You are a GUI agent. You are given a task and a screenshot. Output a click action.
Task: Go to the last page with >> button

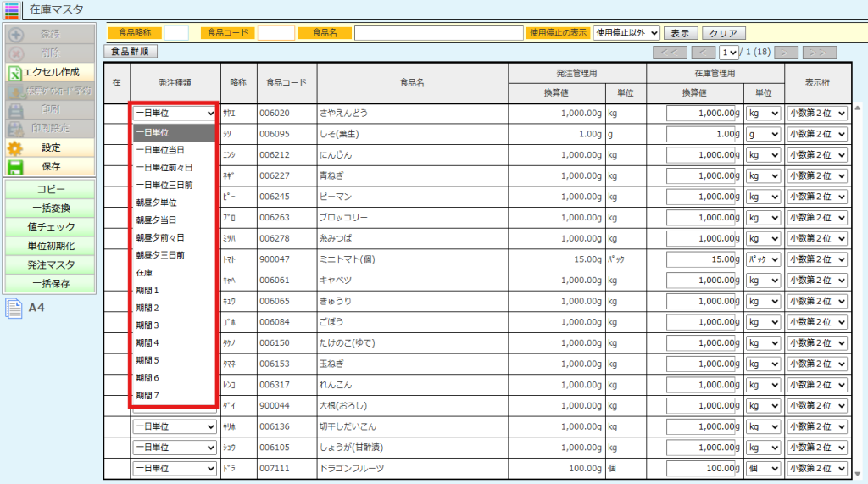point(819,53)
